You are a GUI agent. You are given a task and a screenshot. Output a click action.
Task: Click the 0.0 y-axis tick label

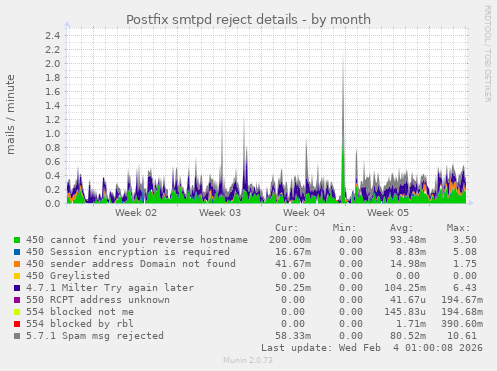[53, 203]
